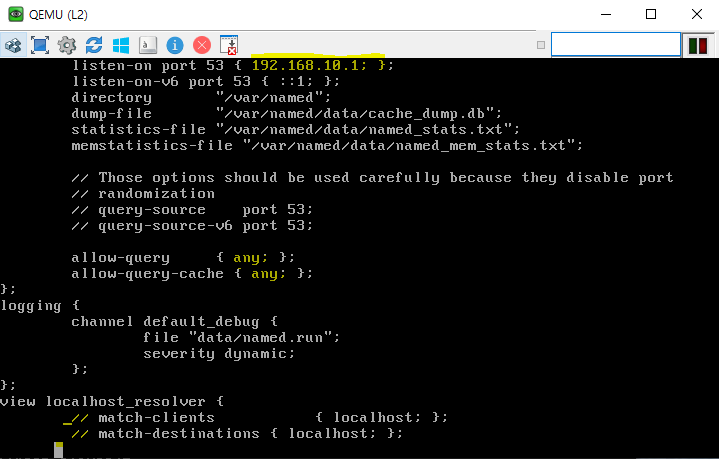
Task: Click the 192.168.10.1 address text
Action: point(305,65)
